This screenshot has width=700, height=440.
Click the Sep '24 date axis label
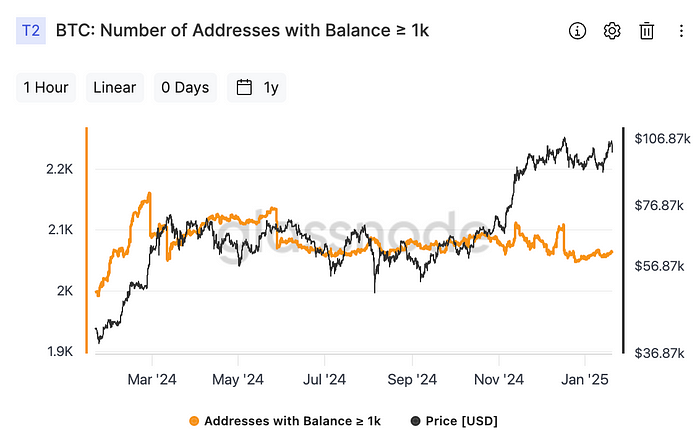pos(412,380)
